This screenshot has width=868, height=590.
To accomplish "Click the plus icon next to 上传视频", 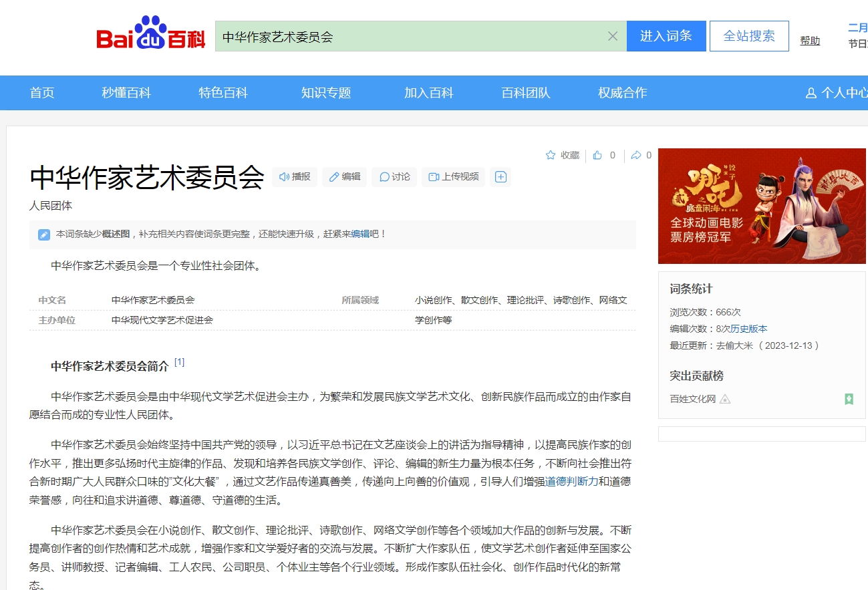I will tap(500, 177).
